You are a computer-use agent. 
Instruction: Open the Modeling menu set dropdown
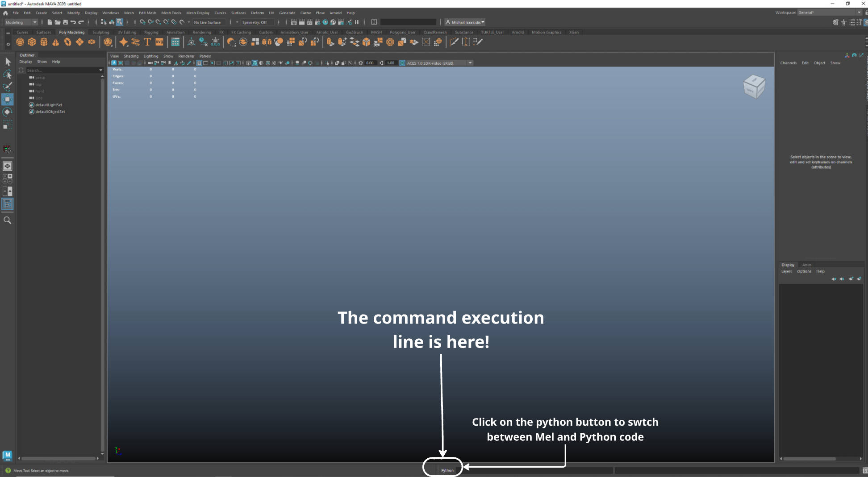click(x=21, y=22)
